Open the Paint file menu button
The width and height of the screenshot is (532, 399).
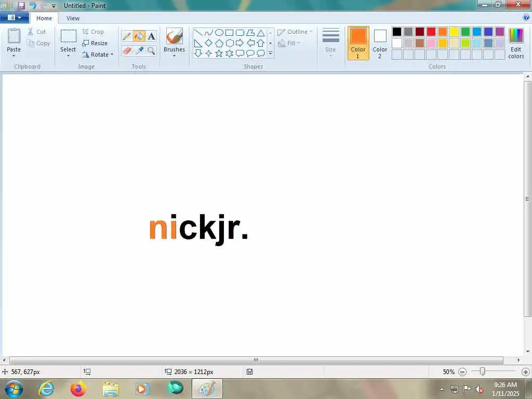pos(14,18)
